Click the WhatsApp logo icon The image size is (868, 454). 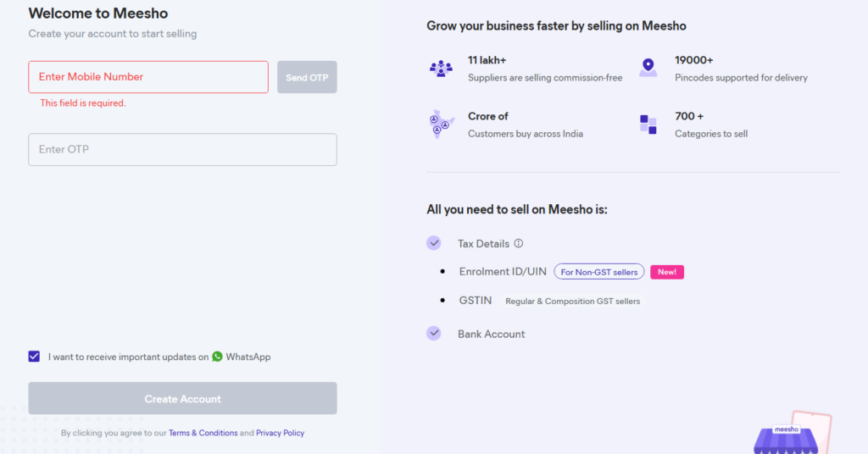point(218,357)
